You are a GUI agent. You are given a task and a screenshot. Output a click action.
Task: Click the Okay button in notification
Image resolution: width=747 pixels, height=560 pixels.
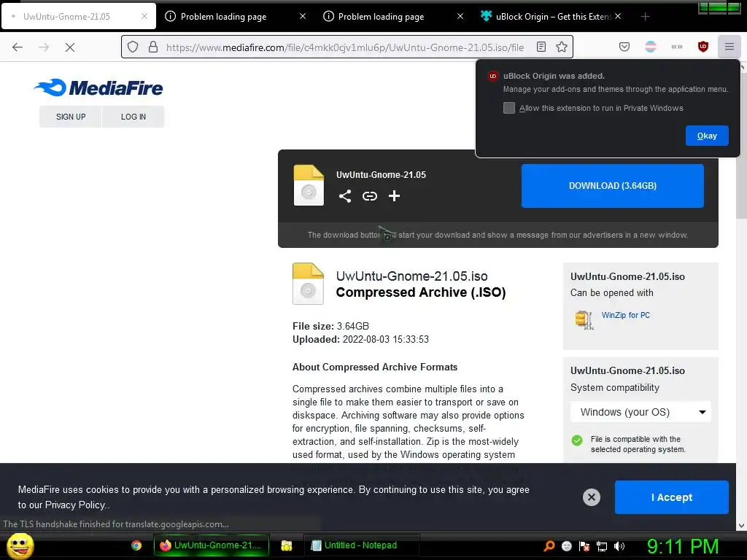click(706, 136)
